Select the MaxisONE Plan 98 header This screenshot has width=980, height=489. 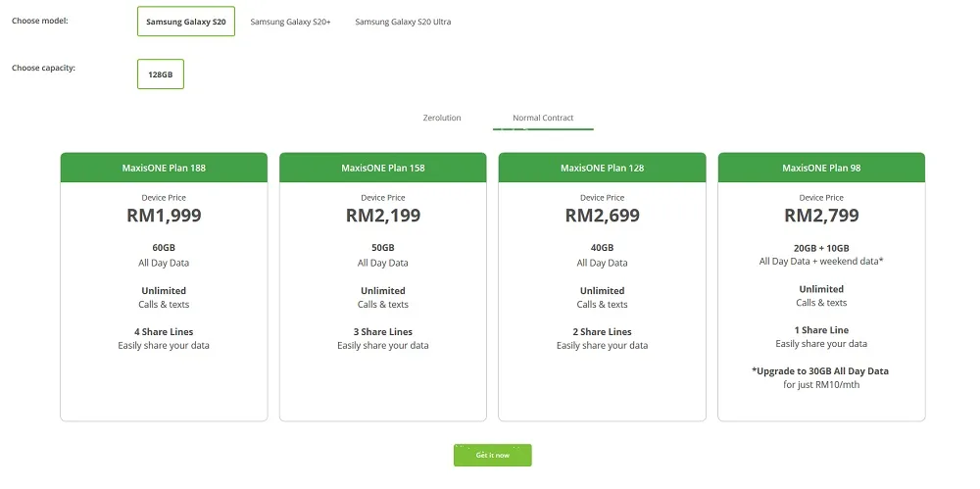point(821,168)
